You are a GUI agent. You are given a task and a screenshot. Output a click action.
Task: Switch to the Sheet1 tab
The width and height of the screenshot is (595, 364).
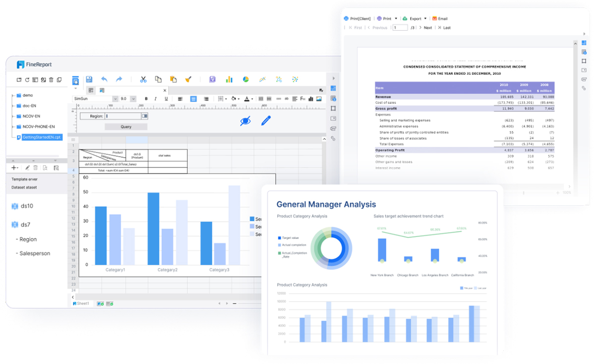81,303
